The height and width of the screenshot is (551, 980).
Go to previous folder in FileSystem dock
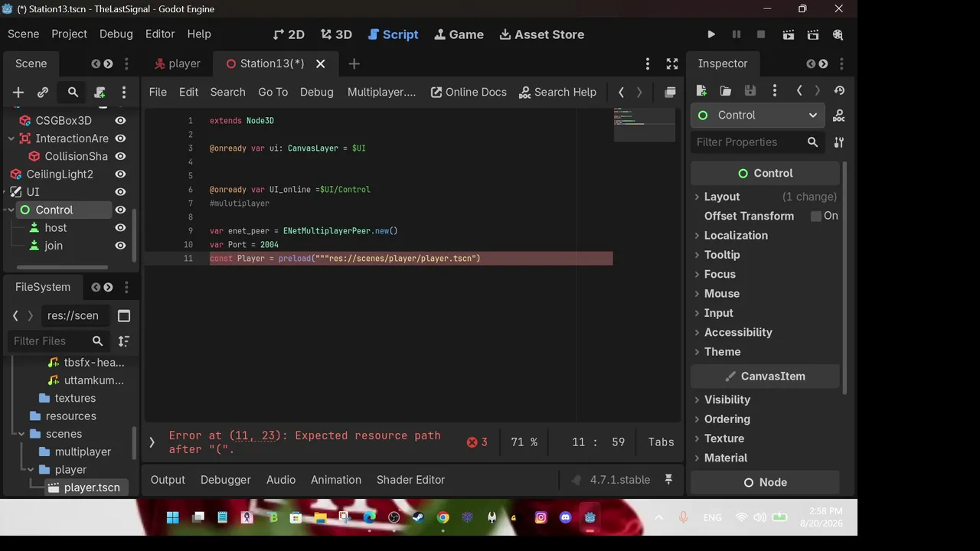(15, 315)
